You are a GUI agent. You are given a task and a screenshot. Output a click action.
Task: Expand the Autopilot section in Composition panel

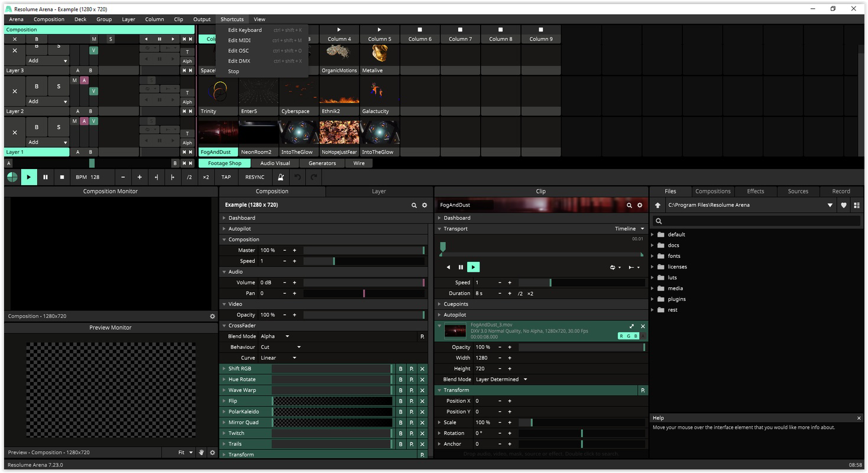[224, 229]
